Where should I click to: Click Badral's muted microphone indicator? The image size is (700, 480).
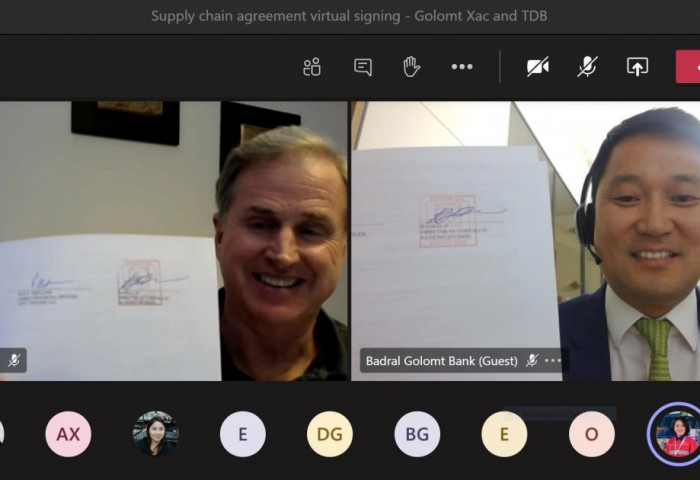[x=532, y=360]
